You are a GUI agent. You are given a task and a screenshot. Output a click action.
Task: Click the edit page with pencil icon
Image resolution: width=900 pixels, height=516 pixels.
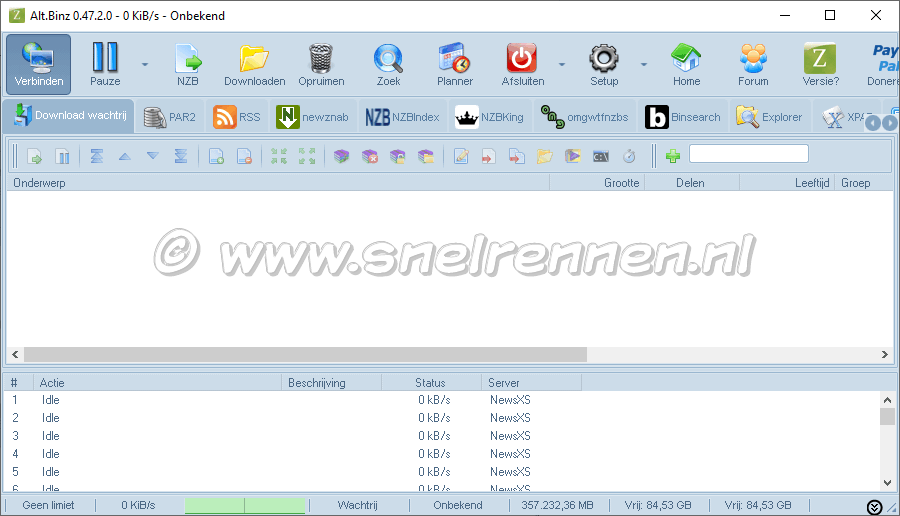(461, 156)
